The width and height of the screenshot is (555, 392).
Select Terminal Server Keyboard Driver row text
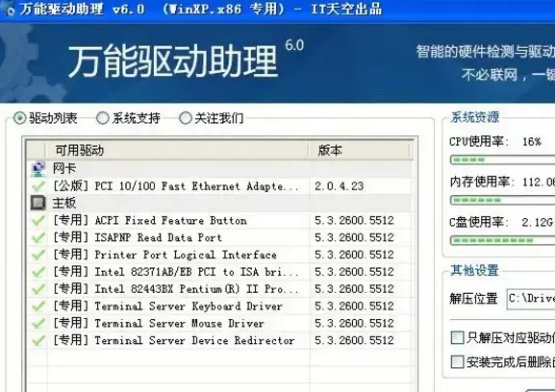click(167, 306)
